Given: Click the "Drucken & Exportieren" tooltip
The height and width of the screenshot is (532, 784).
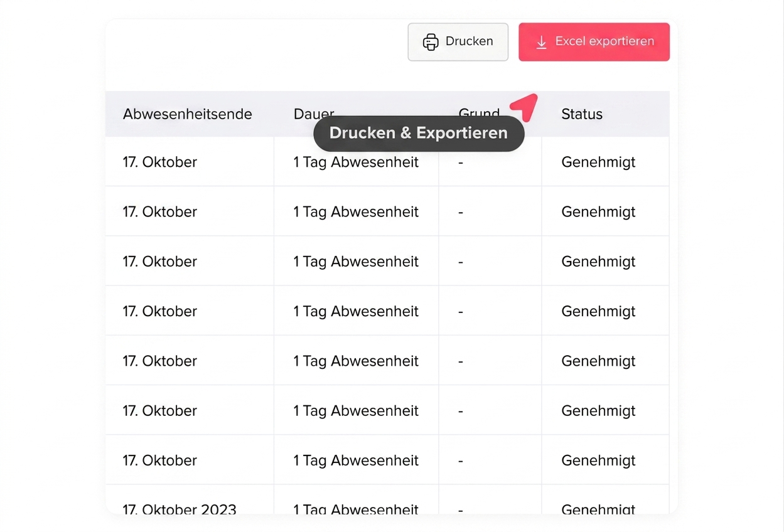Looking at the screenshot, I should click(419, 133).
